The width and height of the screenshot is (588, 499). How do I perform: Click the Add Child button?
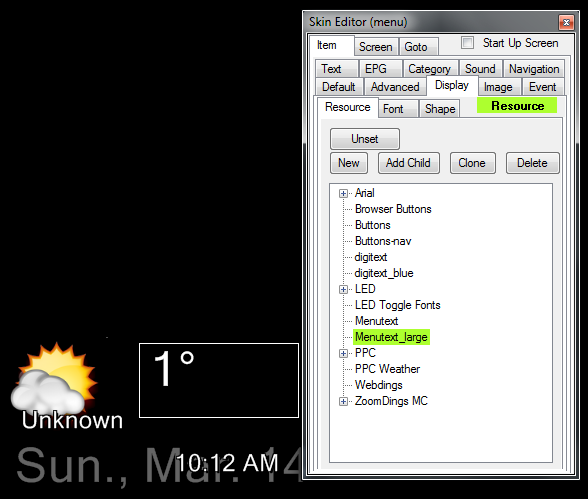[x=409, y=163]
